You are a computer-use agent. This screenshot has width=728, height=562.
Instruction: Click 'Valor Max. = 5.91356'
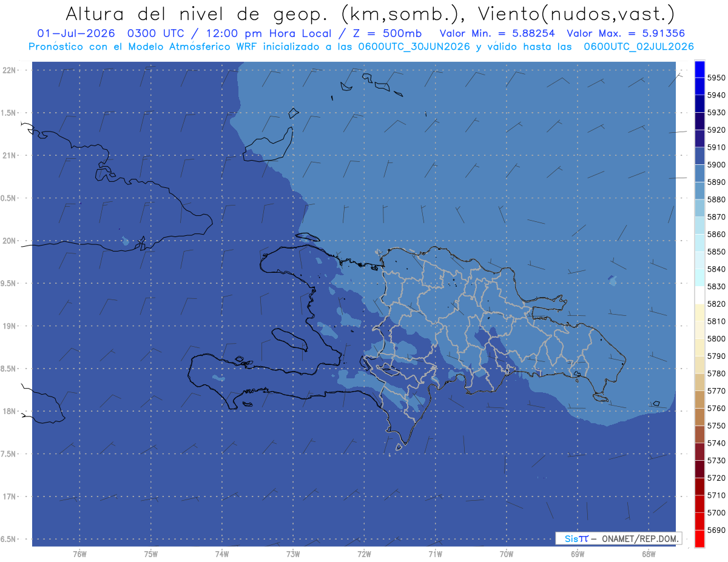pyautogui.click(x=626, y=33)
